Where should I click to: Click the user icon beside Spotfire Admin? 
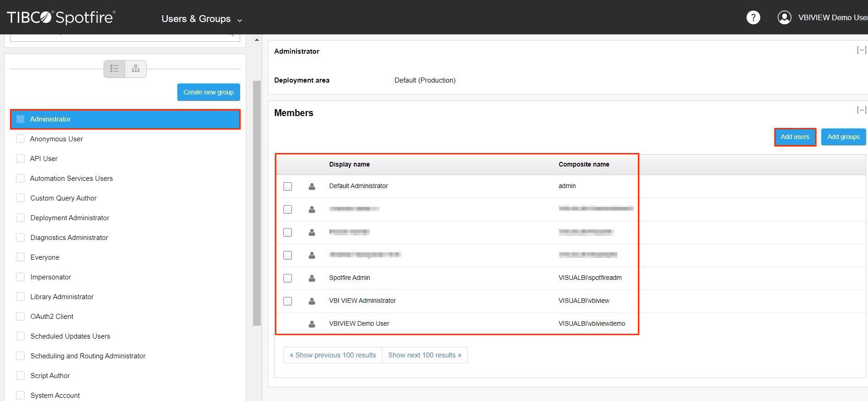click(x=312, y=278)
